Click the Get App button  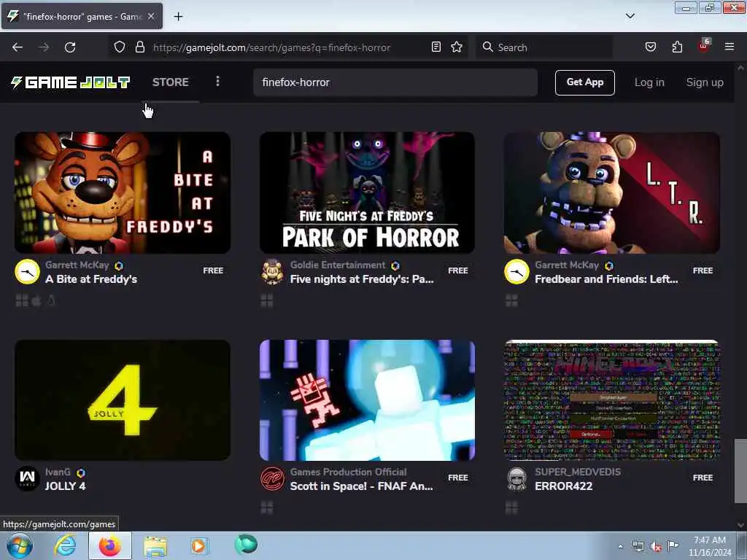pyautogui.click(x=584, y=82)
